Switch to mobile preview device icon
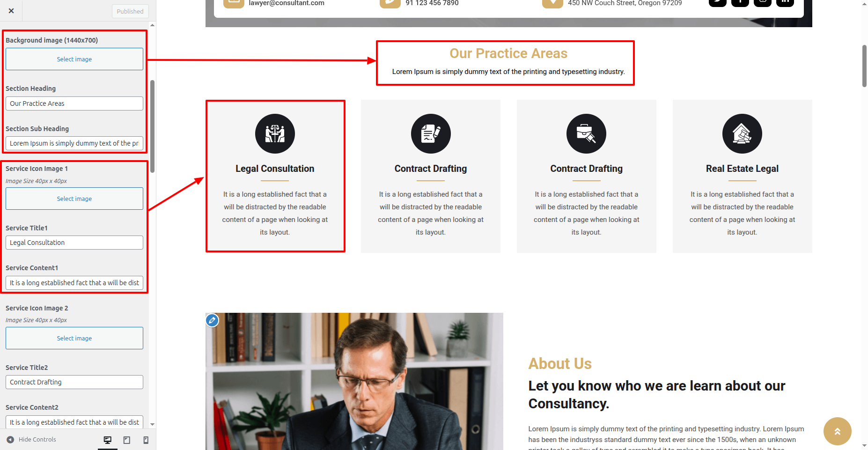Image resolution: width=868 pixels, height=450 pixels. 146,440
